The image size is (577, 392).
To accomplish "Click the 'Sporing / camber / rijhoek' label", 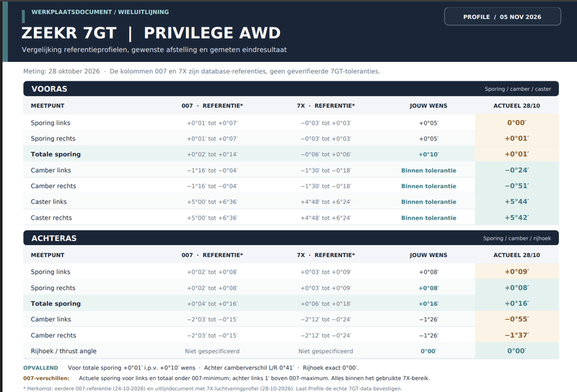I will tap(517, 239).
